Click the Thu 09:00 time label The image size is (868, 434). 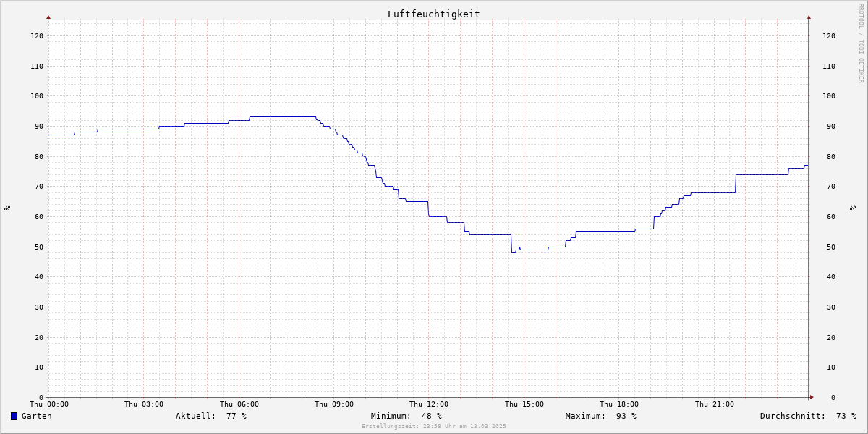click(x=334, y=404)
